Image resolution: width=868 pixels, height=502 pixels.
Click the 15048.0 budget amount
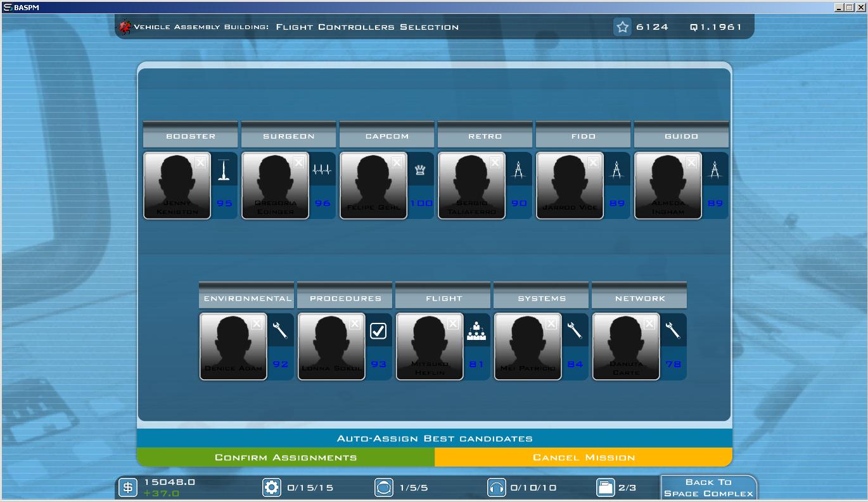(169, 482)
